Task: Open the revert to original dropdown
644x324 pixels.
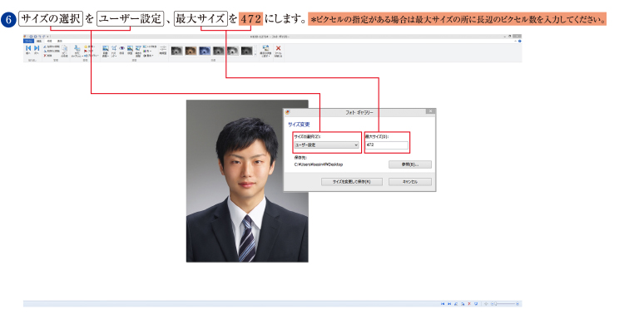Action: (x=265, y=51)
